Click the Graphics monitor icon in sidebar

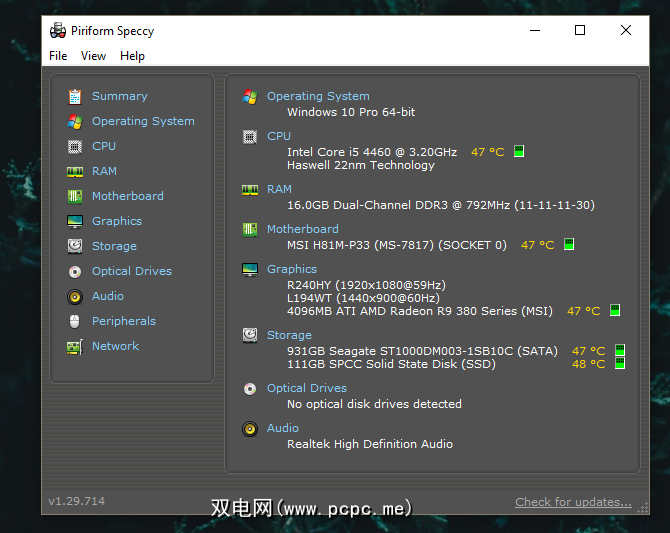click(x=75, y=221)
